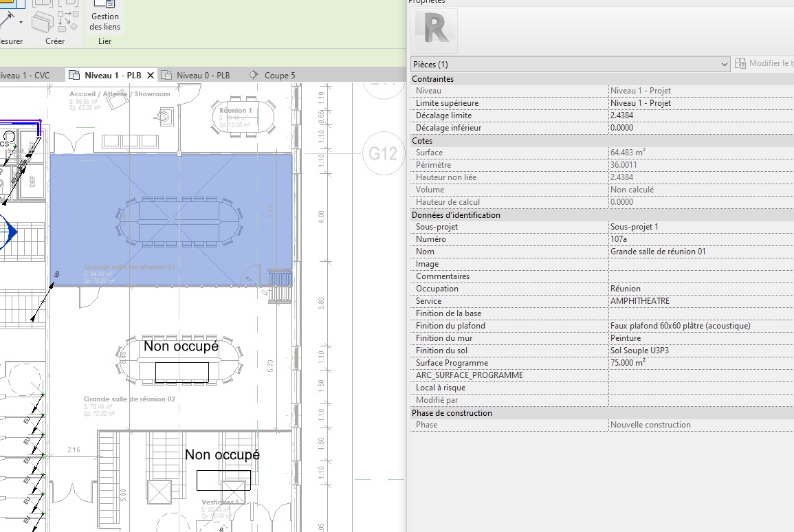The height and width of the screenshot is (532, 794).
Task: Click the G12 grid bubble
Action: (x=383, y=153)
